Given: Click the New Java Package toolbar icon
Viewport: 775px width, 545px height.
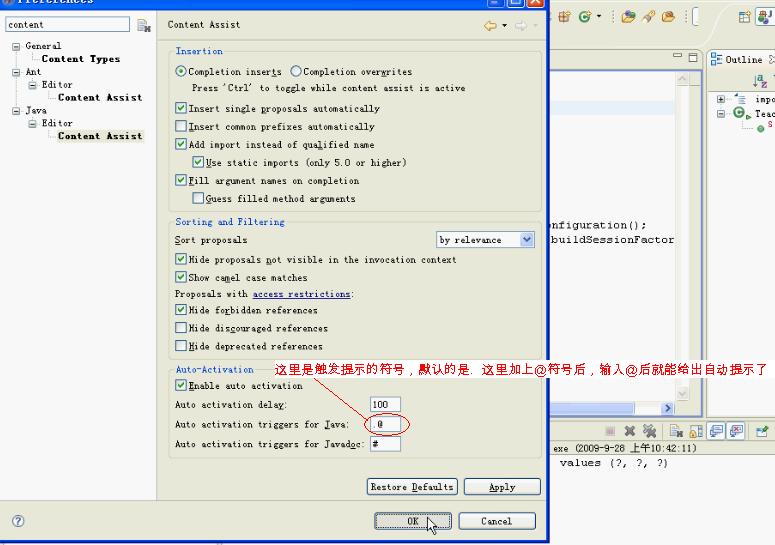Looking at the screenshot, I should click(x=565, y=17).
